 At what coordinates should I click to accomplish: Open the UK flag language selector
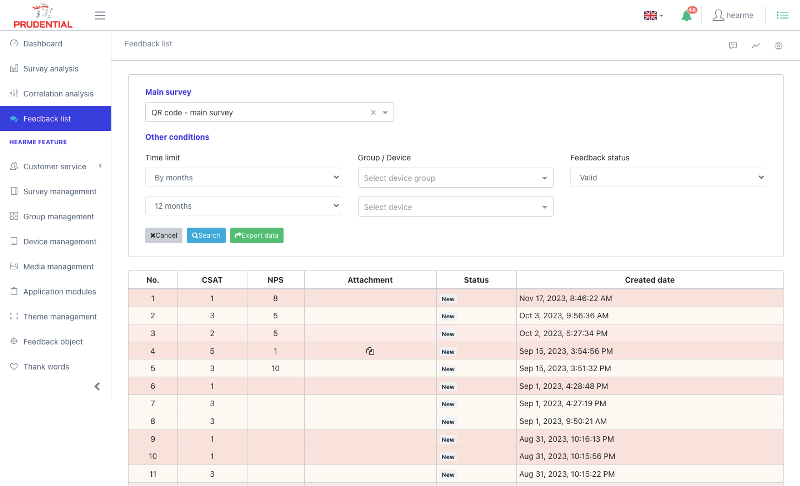click(x=653, y=15)
